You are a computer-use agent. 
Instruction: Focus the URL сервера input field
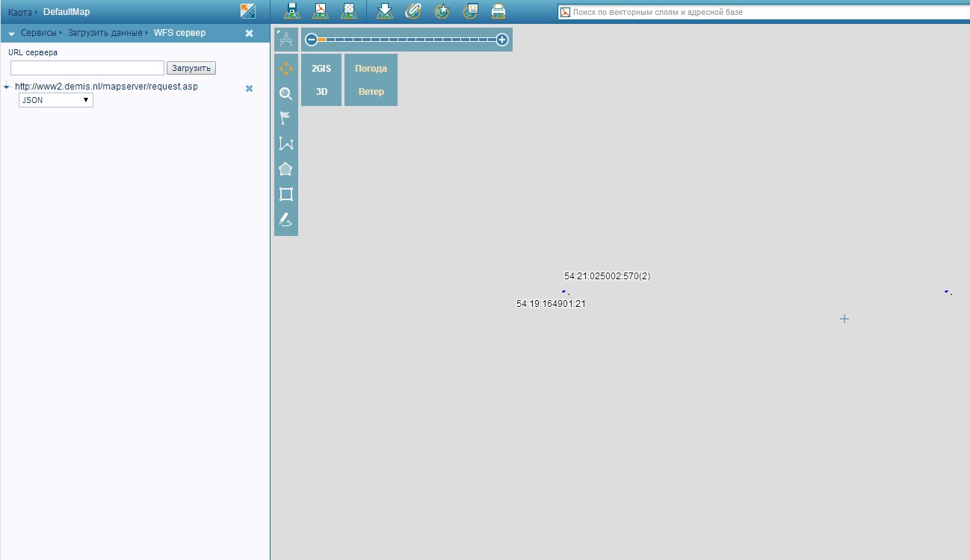pos(87,68)
